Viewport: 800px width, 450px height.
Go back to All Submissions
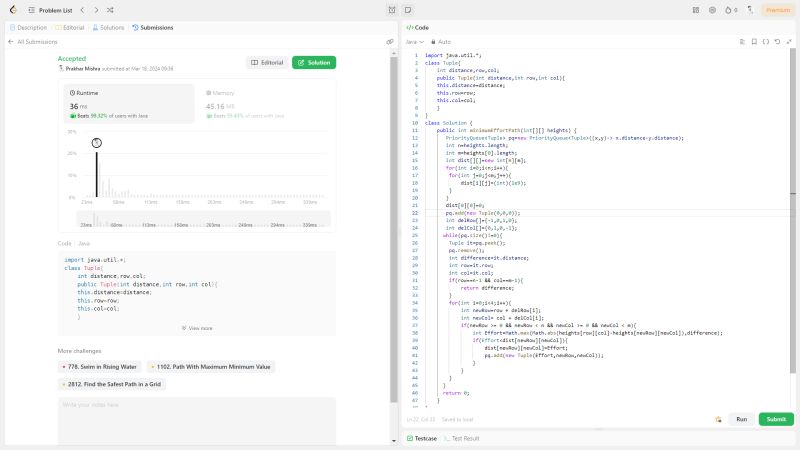(x=33, y=42)
